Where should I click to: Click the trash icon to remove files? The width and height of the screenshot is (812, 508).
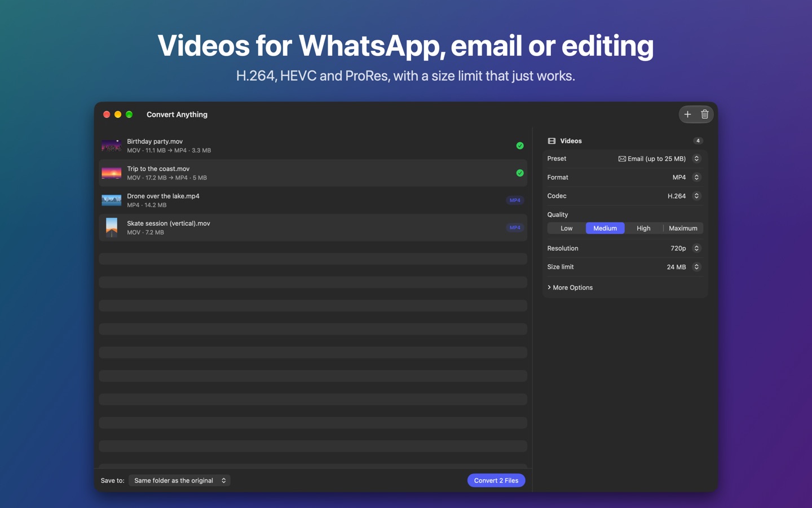pyautogui.click(x=705, y=115)
